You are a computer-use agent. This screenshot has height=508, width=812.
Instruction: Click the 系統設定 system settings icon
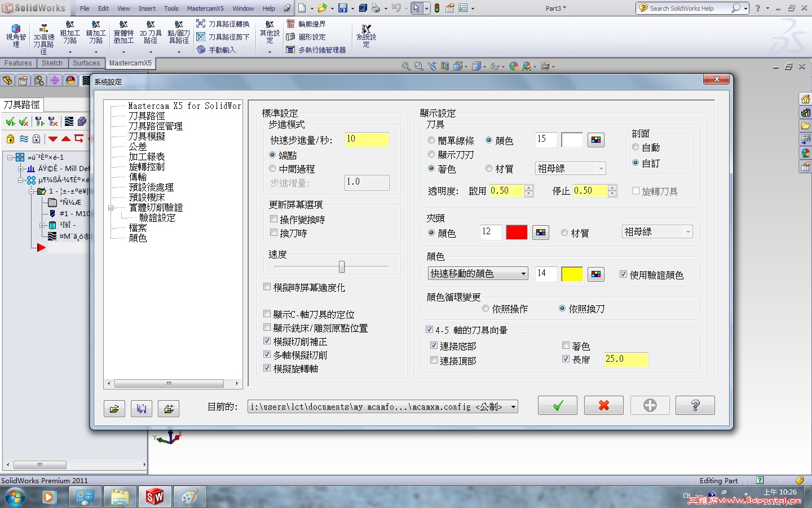[x=366, y=36]
